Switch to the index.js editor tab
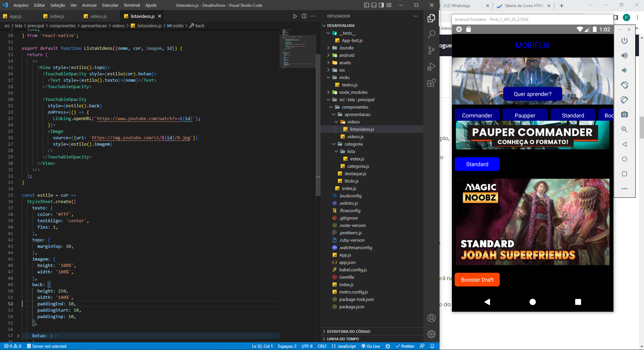The image size is (644, 350). tap(57, 16)
